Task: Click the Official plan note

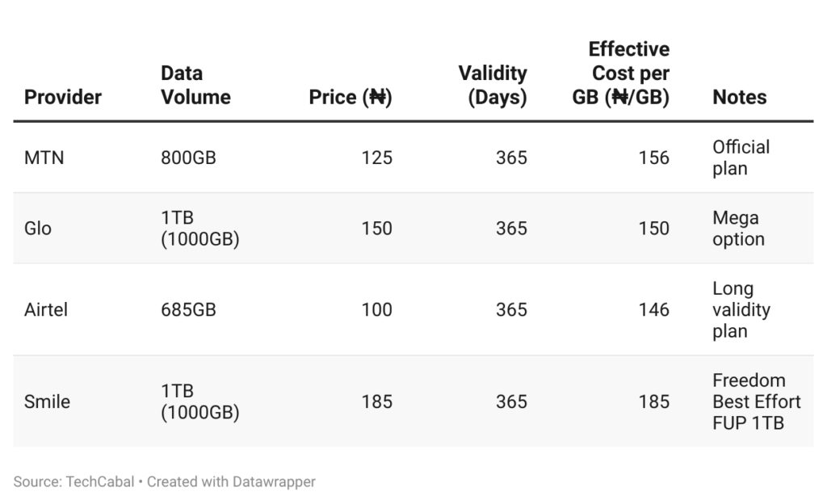Action: tap(741, 157)
